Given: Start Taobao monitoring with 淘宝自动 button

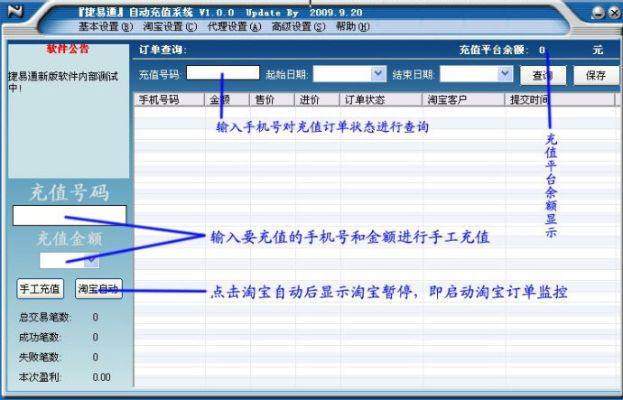Looking at the screenshot, I should point(98,288).
